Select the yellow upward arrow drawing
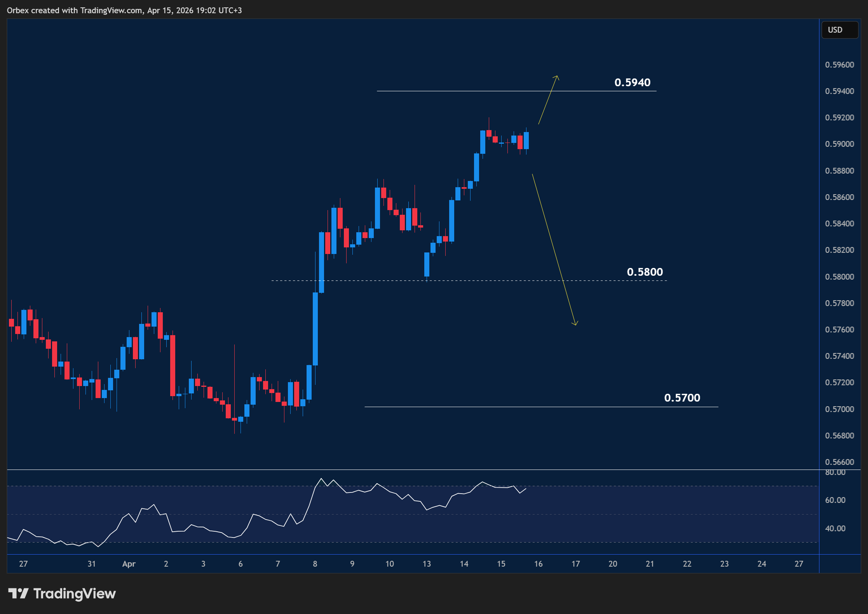This screenshot has height=614, width=868. [548, 99]
